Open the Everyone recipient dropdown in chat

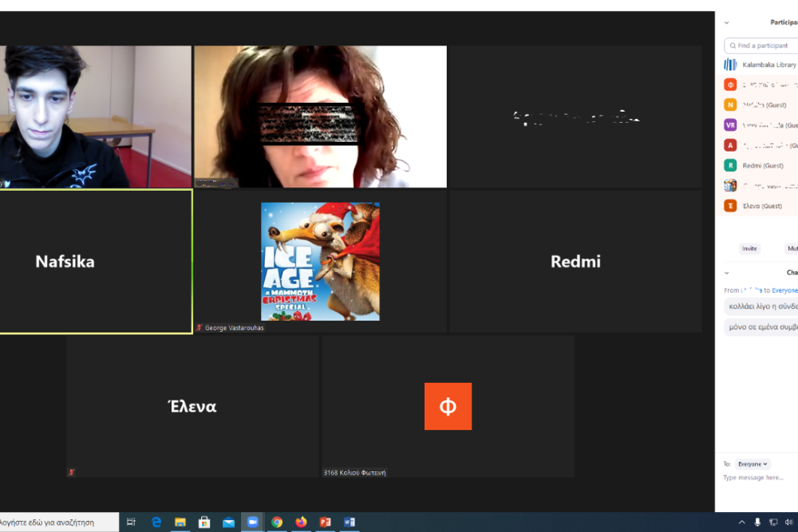pyautogui.click(x=753, y=463)
